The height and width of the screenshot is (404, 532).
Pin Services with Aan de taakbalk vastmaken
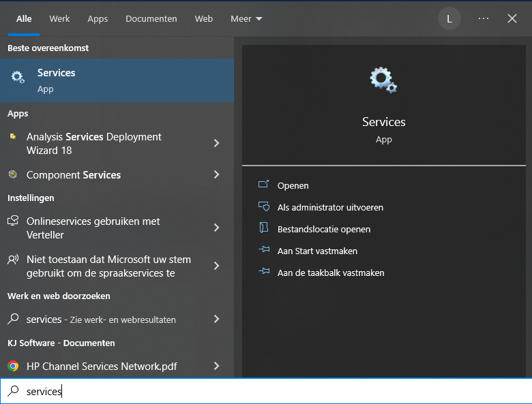(x=330, y=273)
